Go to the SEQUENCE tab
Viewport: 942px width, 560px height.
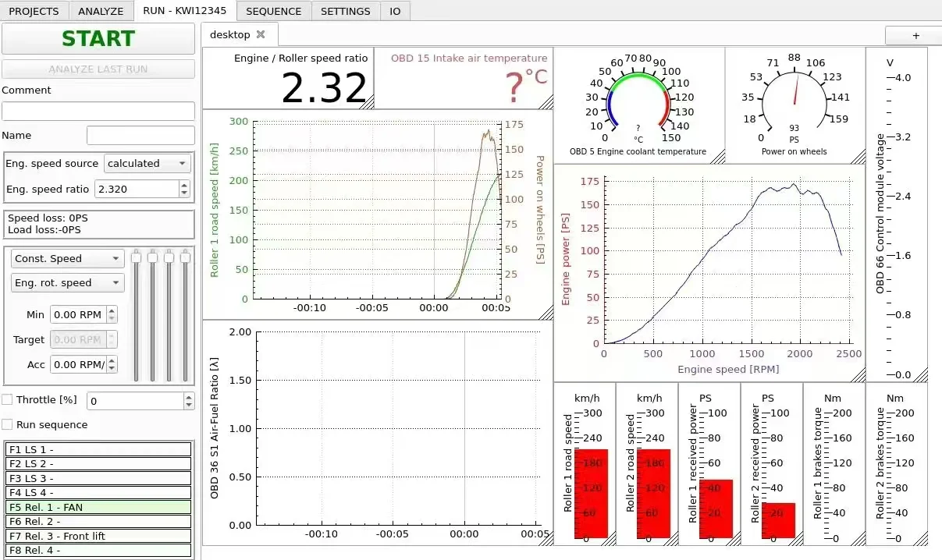pos(273,11)
